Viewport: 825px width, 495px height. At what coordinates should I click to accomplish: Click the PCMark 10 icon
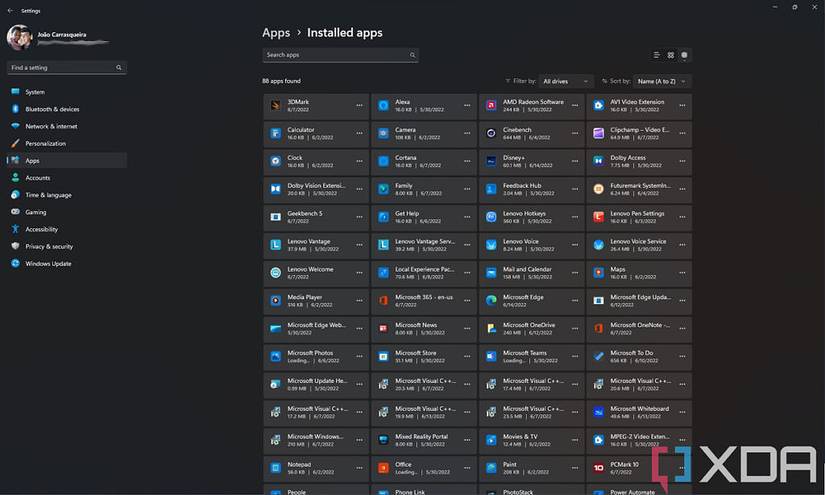[599, 468]
